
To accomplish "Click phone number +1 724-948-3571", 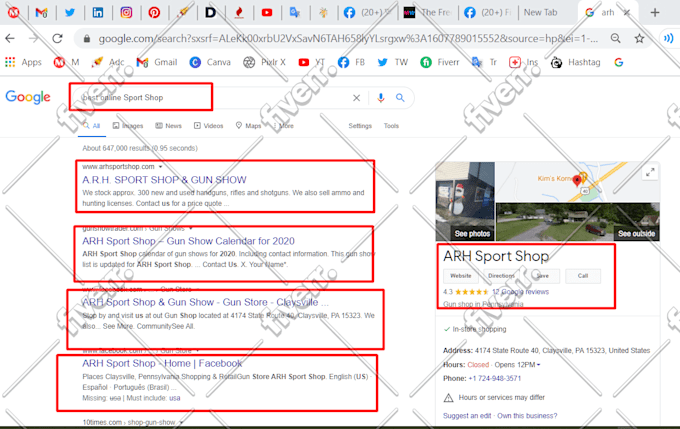I will tap(494, 378).
